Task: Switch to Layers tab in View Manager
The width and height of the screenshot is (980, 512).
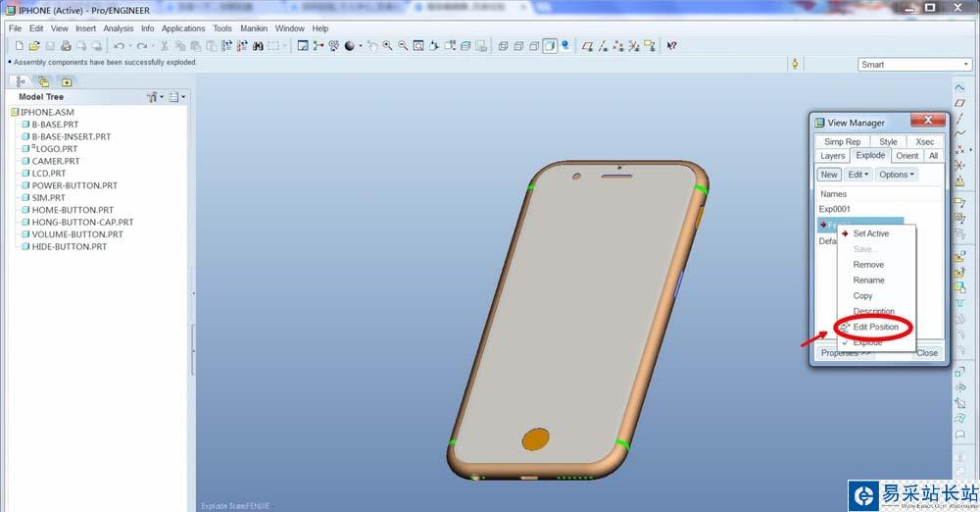Action: pos(832,155)
